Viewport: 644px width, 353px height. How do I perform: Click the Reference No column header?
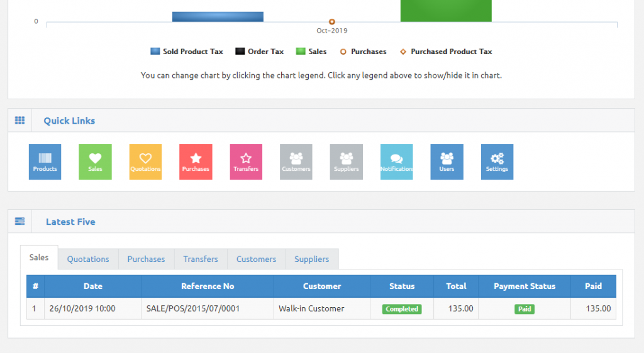208,286
